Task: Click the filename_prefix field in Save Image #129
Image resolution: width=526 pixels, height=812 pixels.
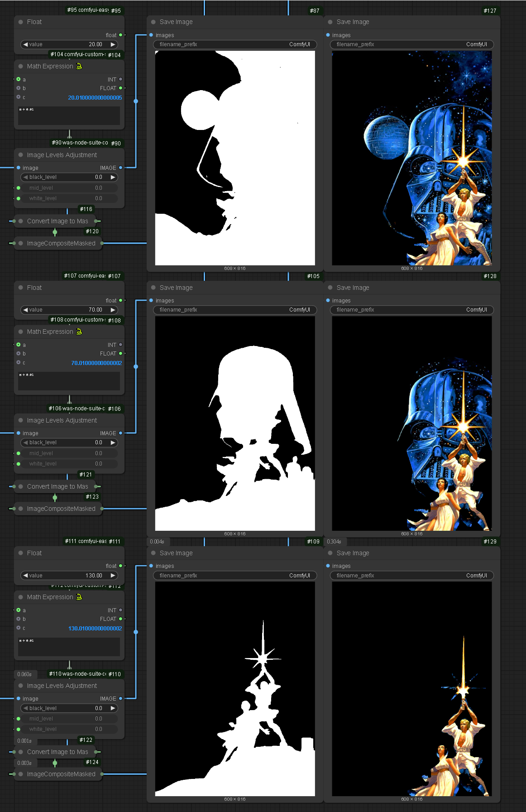Action: (x=412, y=576)
